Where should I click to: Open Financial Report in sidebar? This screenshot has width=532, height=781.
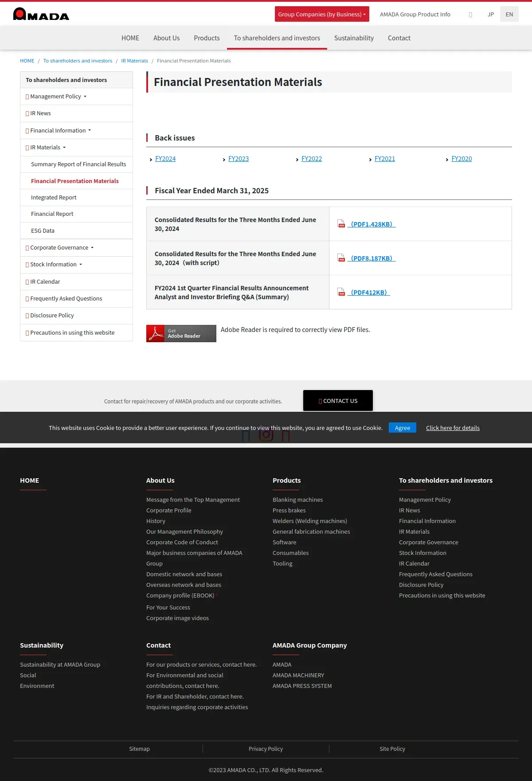76,214
